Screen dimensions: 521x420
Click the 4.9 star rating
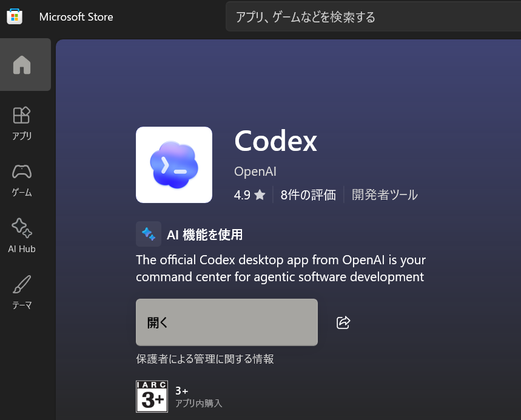(250, 195)
